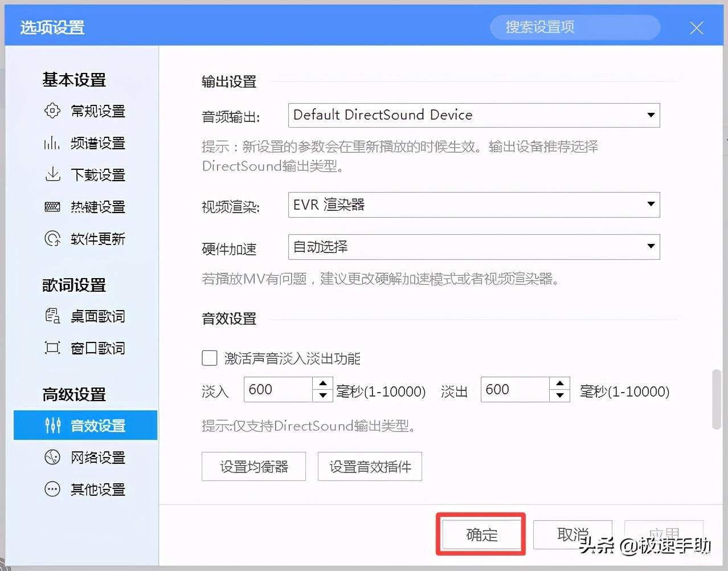Select 热键设置 menu entry
Screen dimensions: 728x571
click(85, 206)
